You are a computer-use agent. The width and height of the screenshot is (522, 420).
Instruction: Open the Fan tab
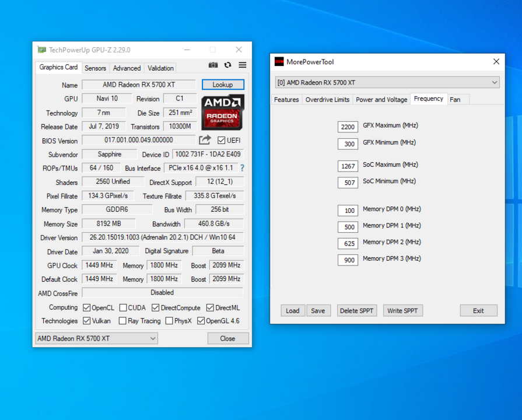(x=458, y=100)
